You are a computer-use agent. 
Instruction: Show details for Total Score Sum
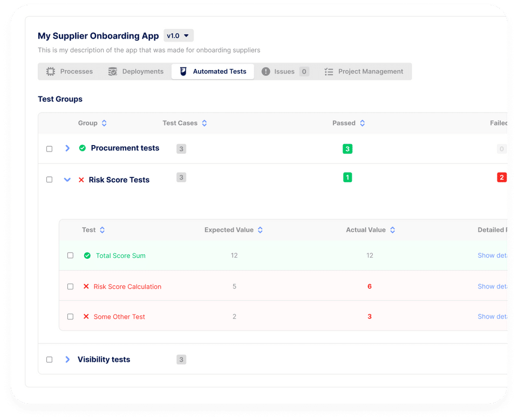[493, 256]
